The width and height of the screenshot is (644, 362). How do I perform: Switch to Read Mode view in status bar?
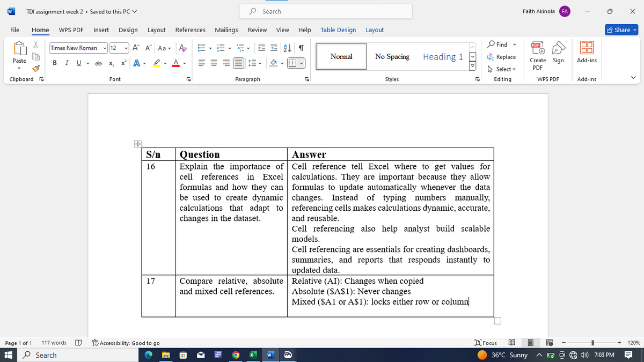511,343
